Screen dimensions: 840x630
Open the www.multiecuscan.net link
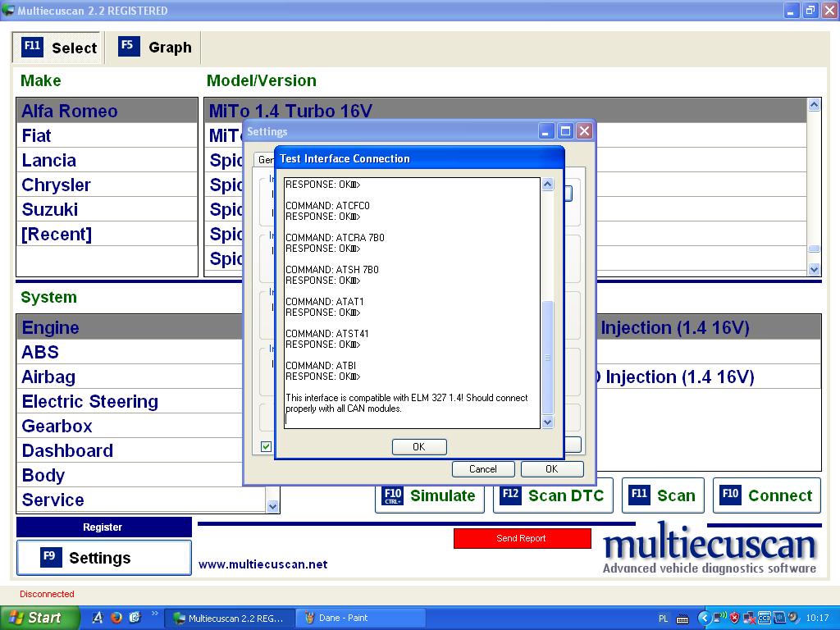click(262, 564)
